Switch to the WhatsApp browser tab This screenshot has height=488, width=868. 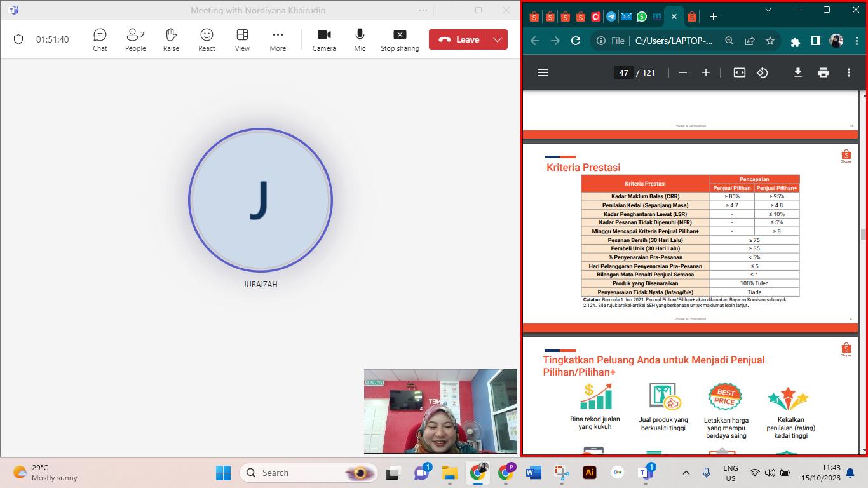[642, 17]
